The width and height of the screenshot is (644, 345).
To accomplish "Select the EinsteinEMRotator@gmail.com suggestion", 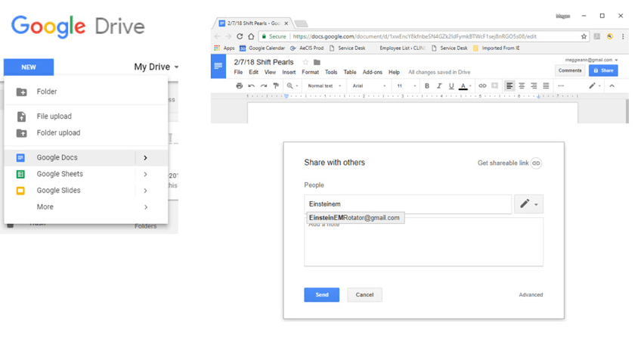I will click(355, 218).
